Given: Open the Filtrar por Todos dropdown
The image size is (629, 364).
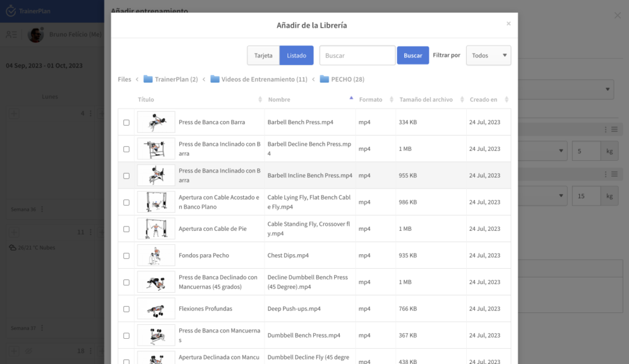Looking at the screenshot, I should coord(488,55).
